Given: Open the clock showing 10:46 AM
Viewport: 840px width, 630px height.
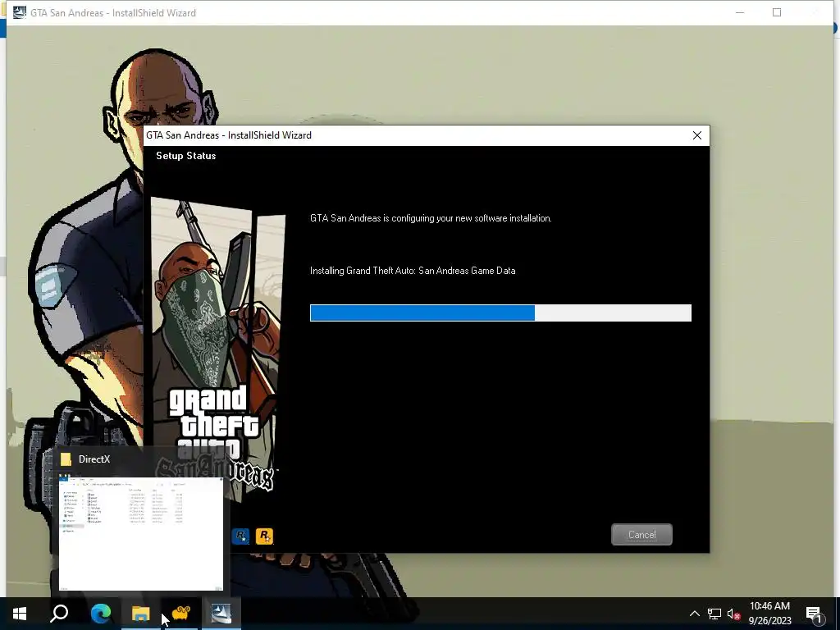Looking at the screenshot, I should (769, 614).
